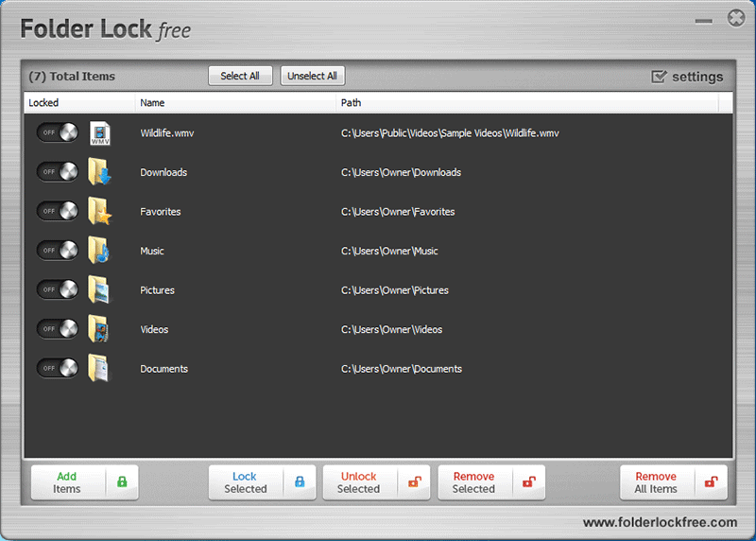This screenshot has width=756, height=541.
Task: Click the Wildlife.wmv video file icon
Action: 100,133
